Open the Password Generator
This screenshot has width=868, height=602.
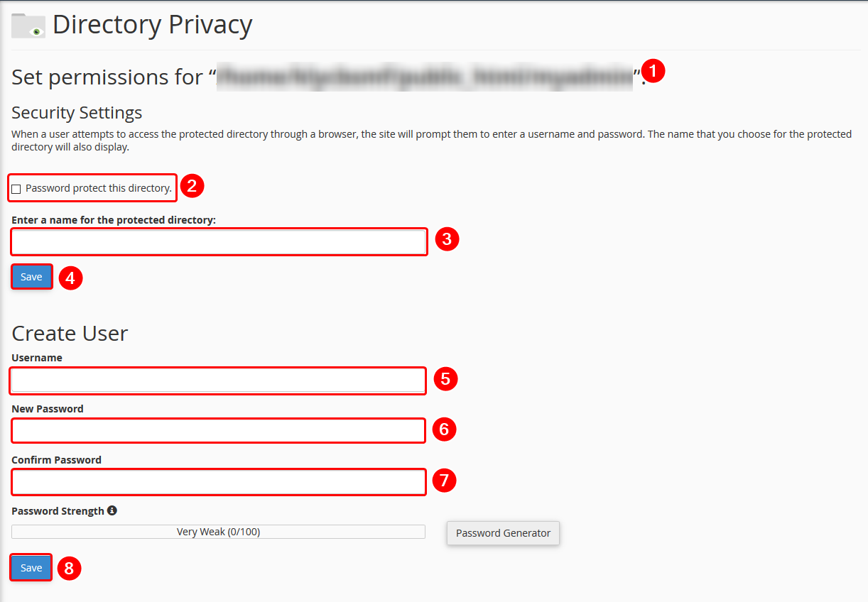(x=503, y=533)
